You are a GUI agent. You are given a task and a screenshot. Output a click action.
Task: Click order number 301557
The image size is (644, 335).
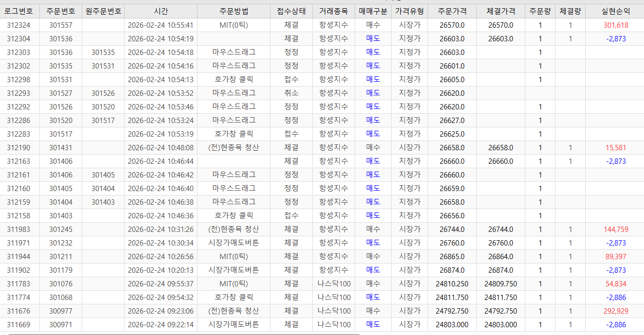pos(61,25)
